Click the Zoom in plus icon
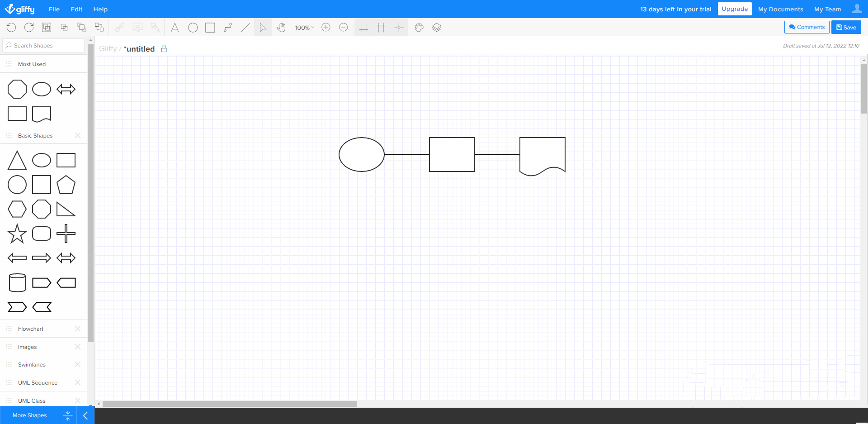The image size is (868, 424). (326, 28)
